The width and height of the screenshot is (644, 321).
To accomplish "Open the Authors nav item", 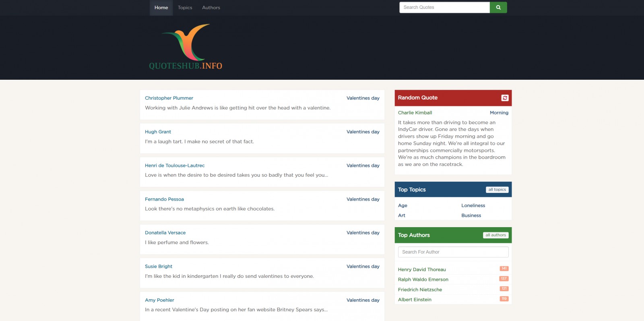I will coord(211,8).
